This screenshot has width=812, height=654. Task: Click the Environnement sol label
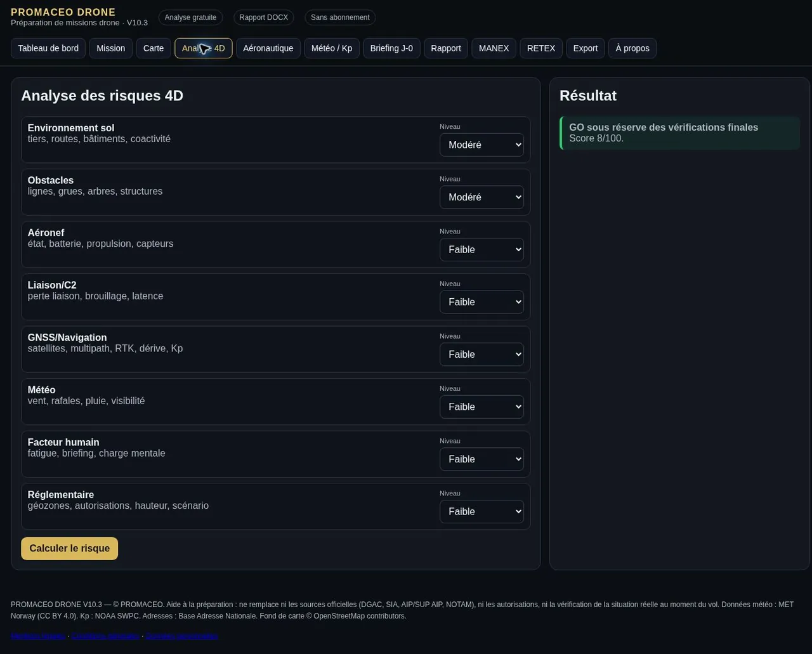pyautogui.click(x=71, y=128)
